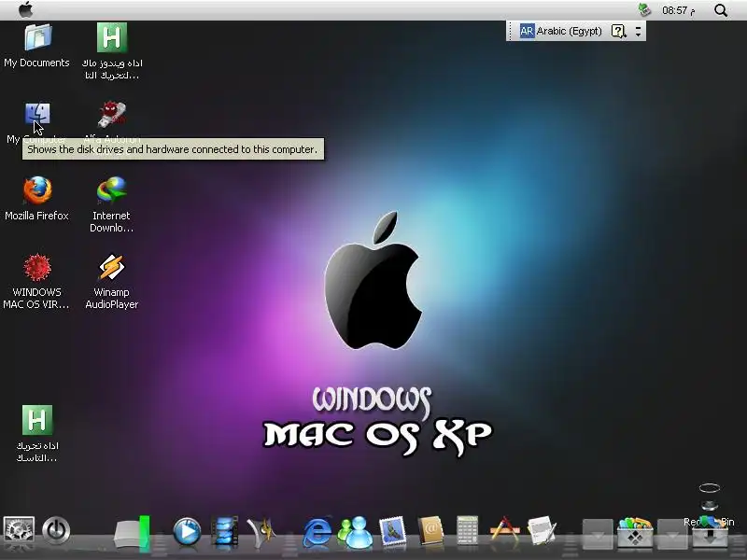Click the AR language indicator
747x560 pixels.
tap(527, 32)
